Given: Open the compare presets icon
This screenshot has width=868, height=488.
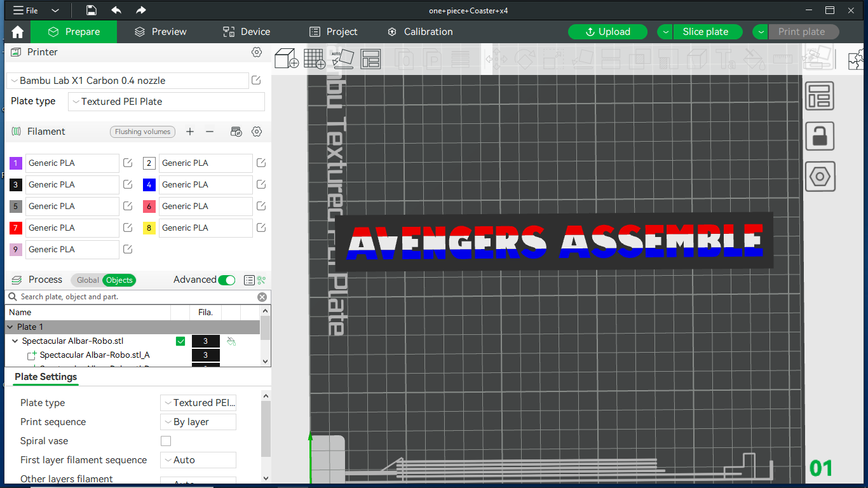Looking at the screenshot, I should 261,280.
